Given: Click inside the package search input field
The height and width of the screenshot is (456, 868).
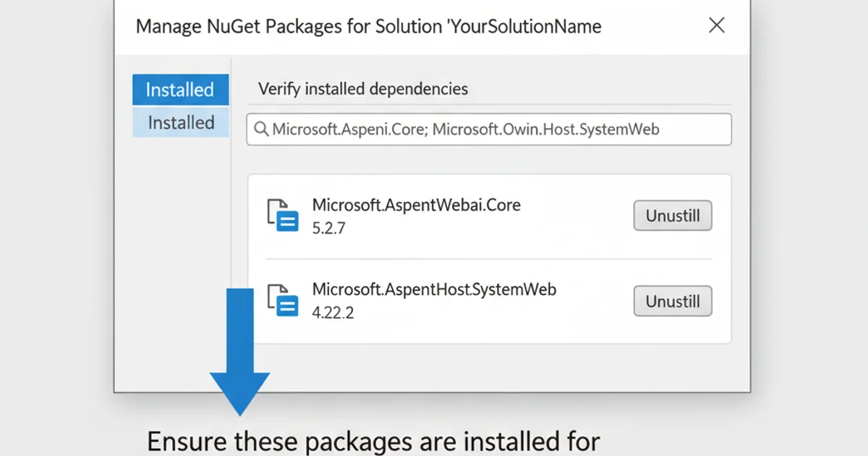Looking at the screenshot, I should pos(488,130).
